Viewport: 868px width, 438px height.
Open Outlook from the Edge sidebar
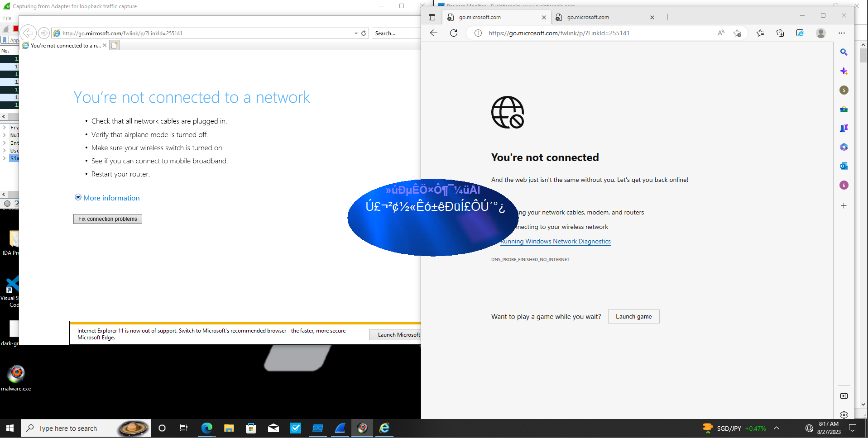[x=844, y=166]
